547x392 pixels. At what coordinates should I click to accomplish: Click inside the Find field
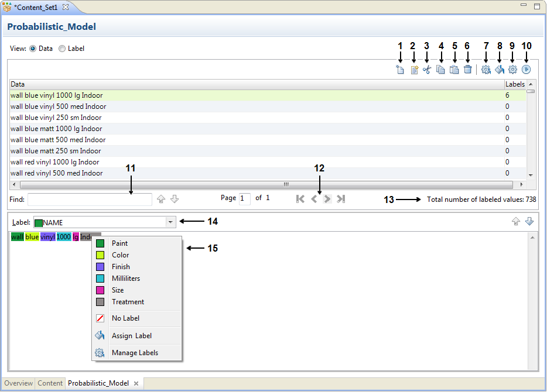point(88,199)
